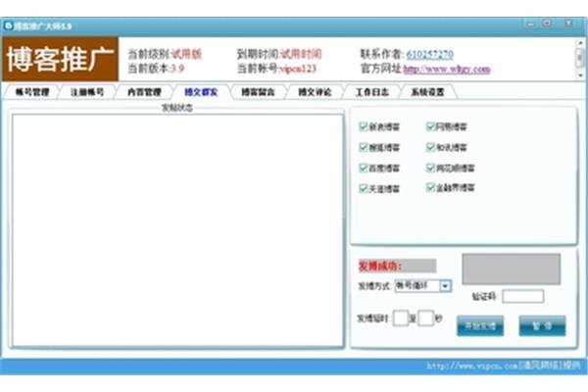Open the 博文评论 tab
This screenshot has width=588, height=392.
315,92
